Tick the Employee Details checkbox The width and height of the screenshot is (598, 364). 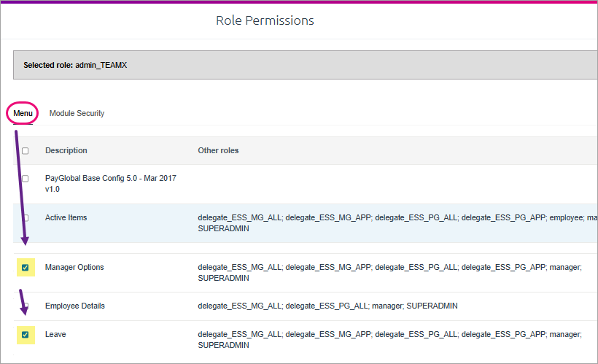tap(26, 306)
